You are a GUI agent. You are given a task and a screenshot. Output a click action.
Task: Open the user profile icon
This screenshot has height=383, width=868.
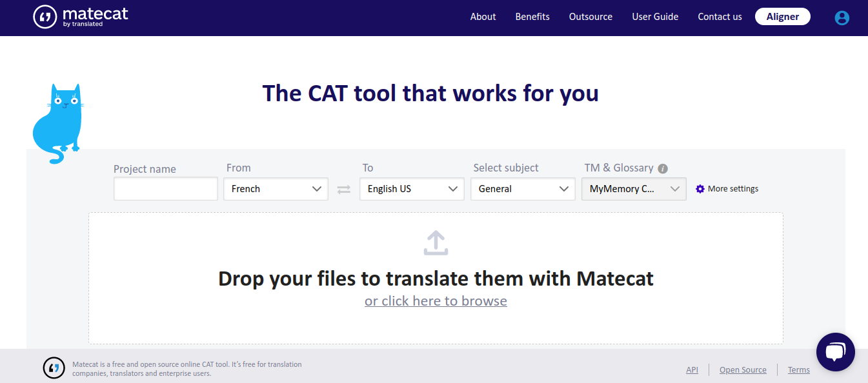pos(842,18)
